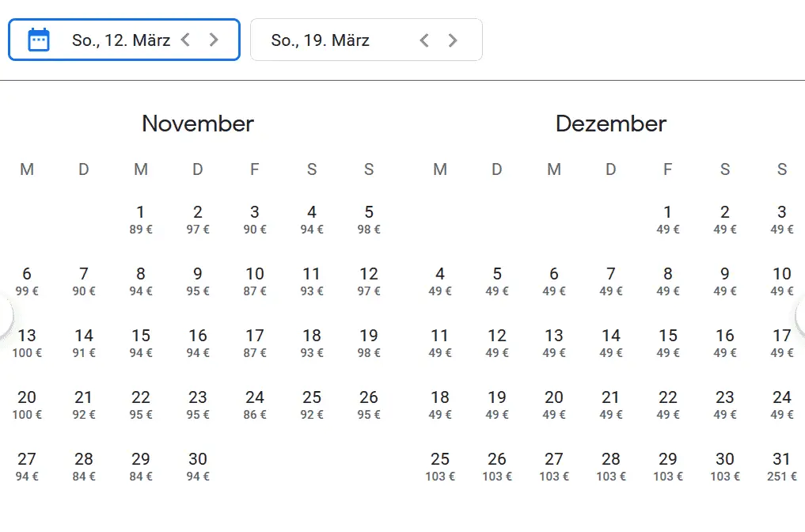The width and height of the screenshot is (805, 532).
Task: Click the calendar icon in departure field
Action: (x=39, y=40)
